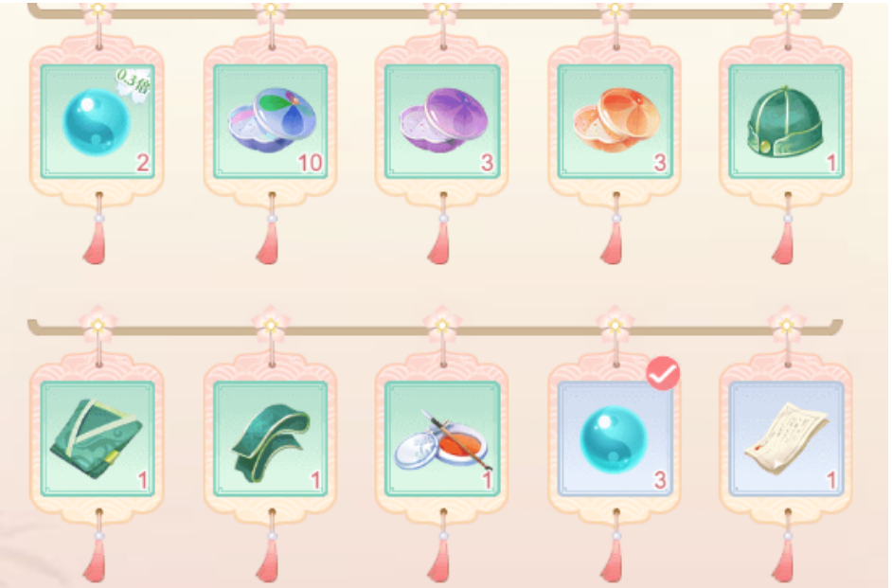Viewport: 892px width, 588px height.
Task: Tap the pink tassel under the paper letter
Action: (783, 561)
